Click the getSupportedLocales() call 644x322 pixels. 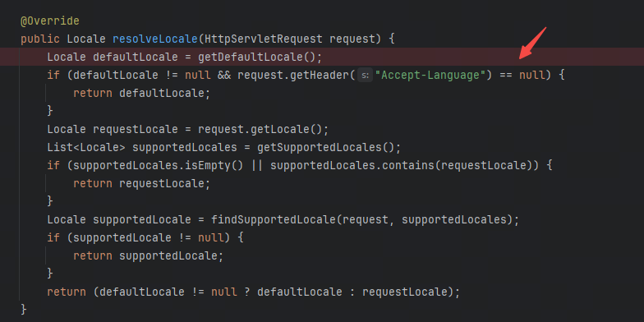[325, 148]
